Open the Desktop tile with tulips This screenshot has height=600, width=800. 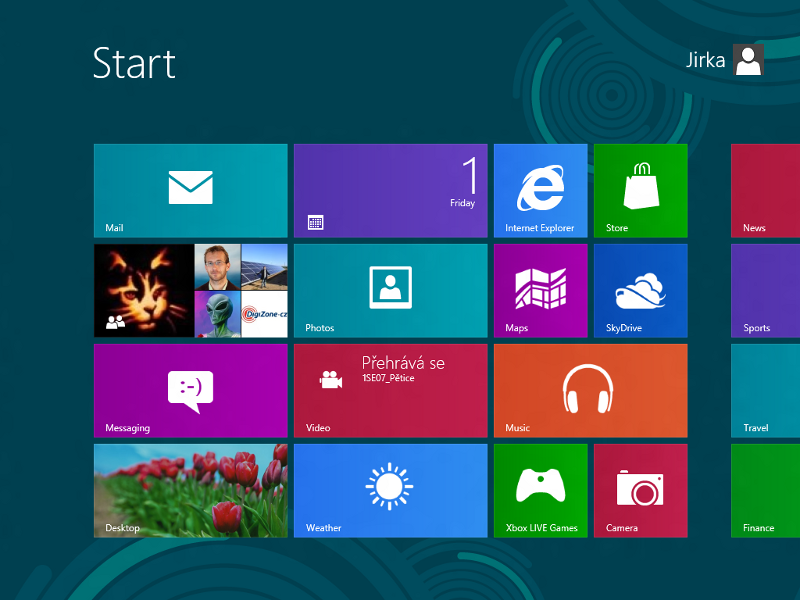click(190, 490)
